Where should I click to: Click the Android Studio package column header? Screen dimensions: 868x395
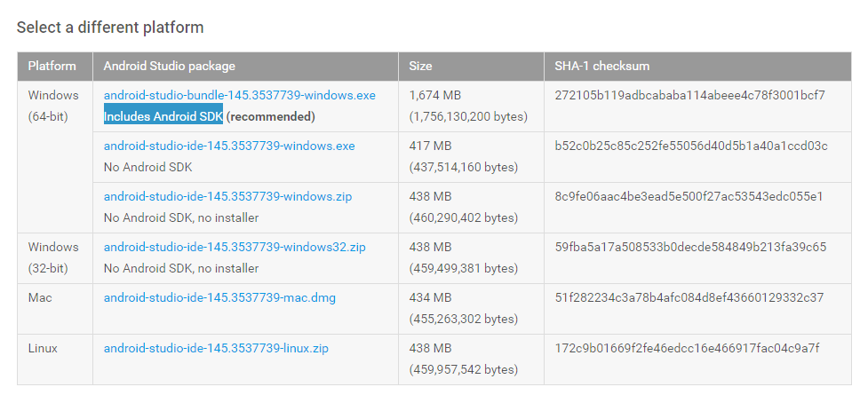(169, 66)
